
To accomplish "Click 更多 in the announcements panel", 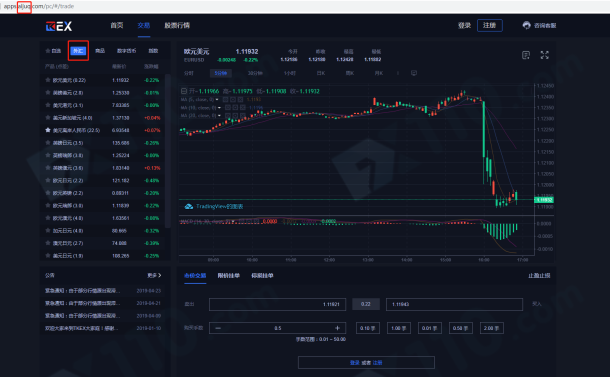I will pos(154,275).
